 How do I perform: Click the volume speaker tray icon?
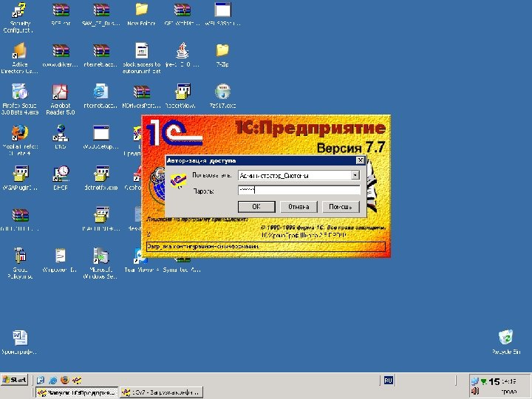[x=474, y=391]
